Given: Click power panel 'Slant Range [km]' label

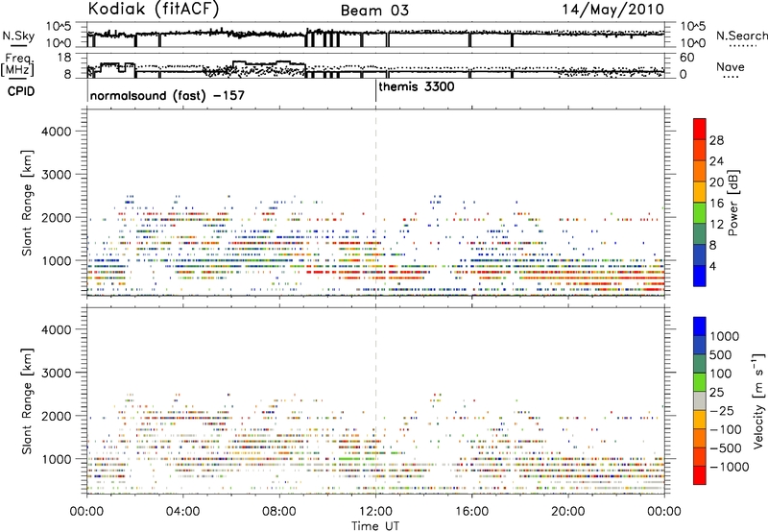Looking at the screenshot, I should 27,203.
